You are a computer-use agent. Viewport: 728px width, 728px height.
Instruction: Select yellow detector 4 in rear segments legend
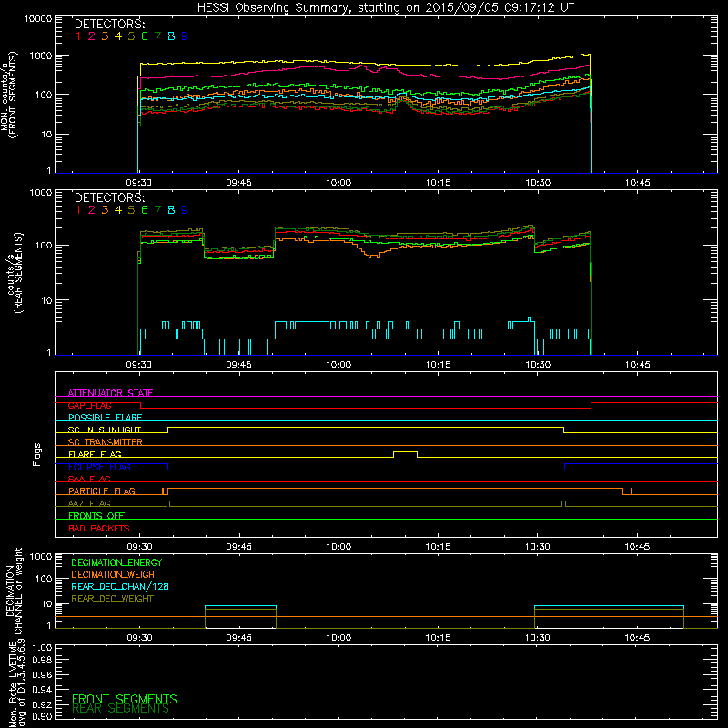118,210
